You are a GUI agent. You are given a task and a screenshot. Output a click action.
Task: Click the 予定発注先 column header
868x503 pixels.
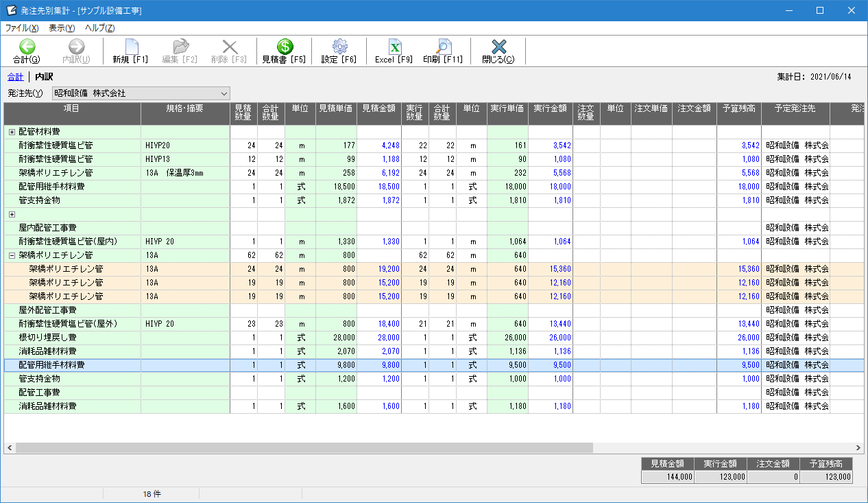pyautogui.click(x=795, y=114)
